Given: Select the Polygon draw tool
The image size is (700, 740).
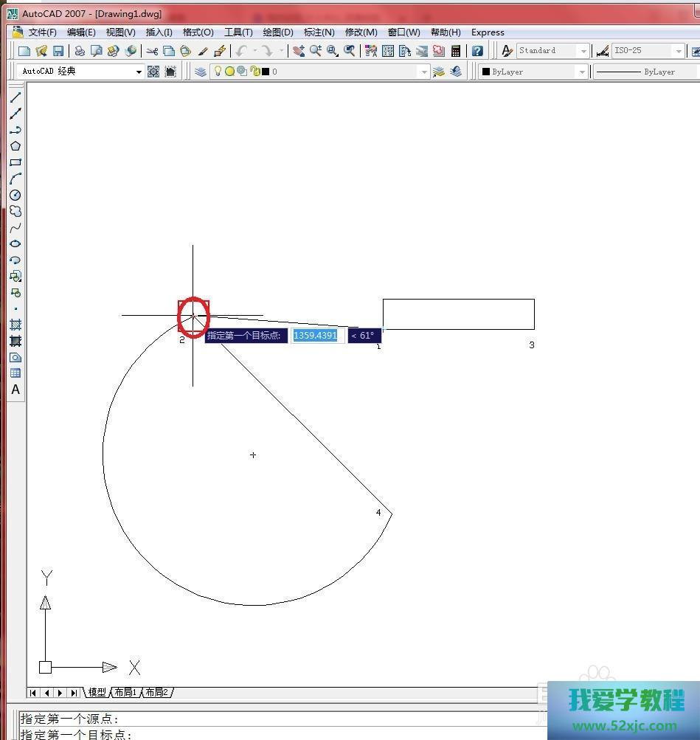Looking at the screenshot, I should click(x=15, y=146).
